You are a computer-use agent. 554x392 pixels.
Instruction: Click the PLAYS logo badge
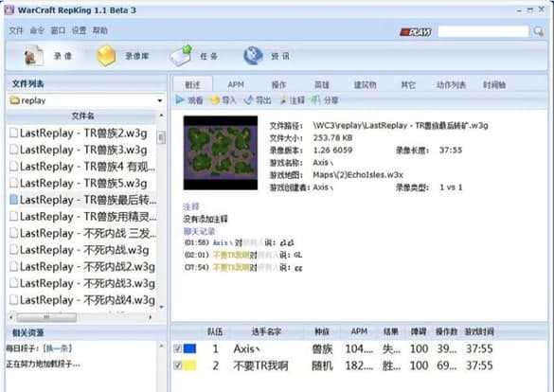(416, 32)
